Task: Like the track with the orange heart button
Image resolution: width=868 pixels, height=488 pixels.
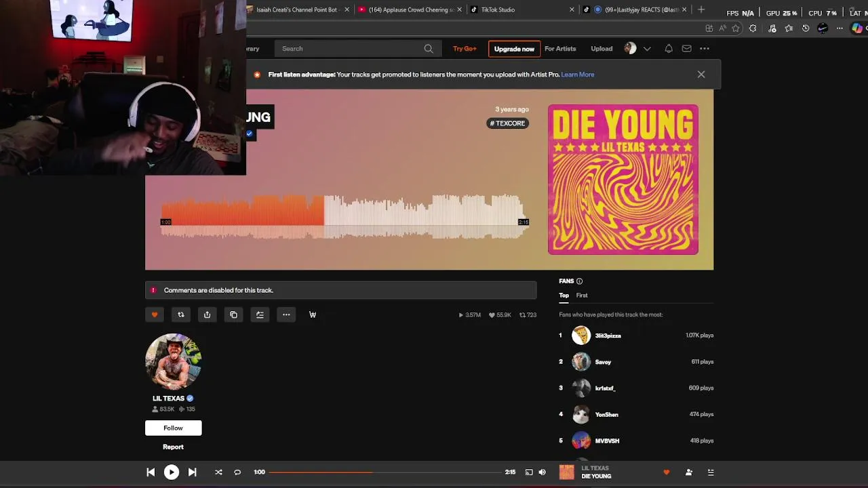Action: pyautogui.click(x=155, y=314)
